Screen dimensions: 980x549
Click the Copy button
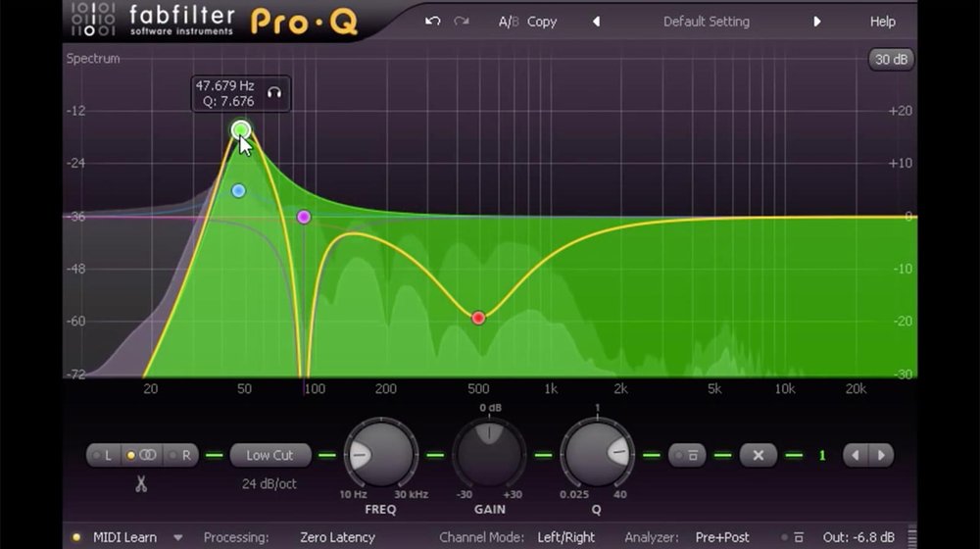(x=542, y=22)
